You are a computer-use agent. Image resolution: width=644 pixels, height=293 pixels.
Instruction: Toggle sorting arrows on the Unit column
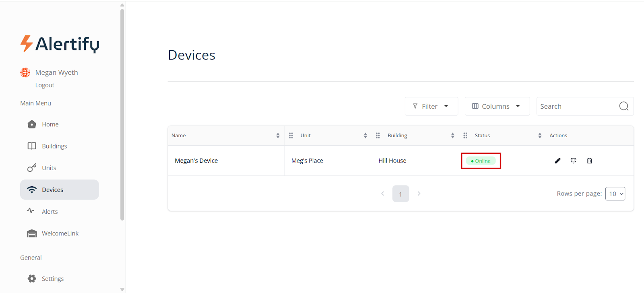point(365,136)
